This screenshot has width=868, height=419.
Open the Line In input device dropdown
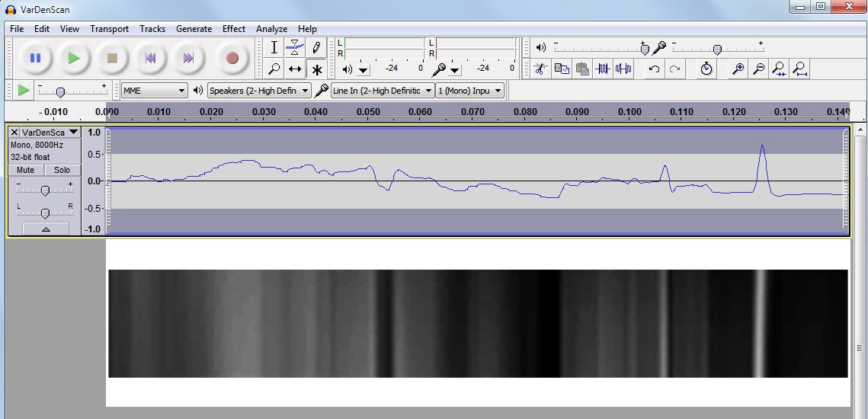(383, 91)
